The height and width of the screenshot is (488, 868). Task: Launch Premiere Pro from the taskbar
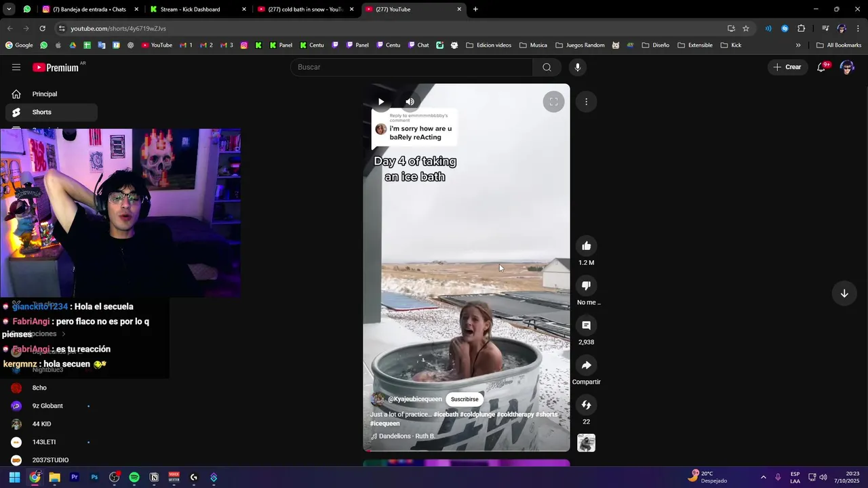pos(75,477)
